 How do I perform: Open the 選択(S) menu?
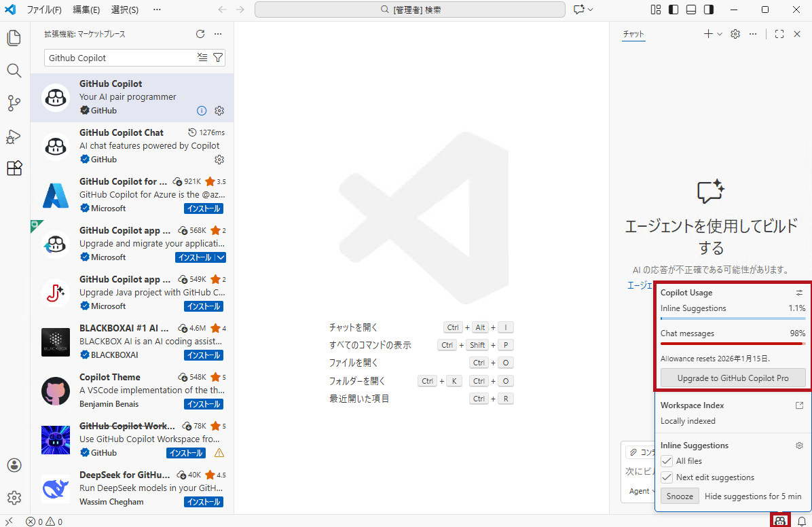pyautogui.click(x=124, y=10)
